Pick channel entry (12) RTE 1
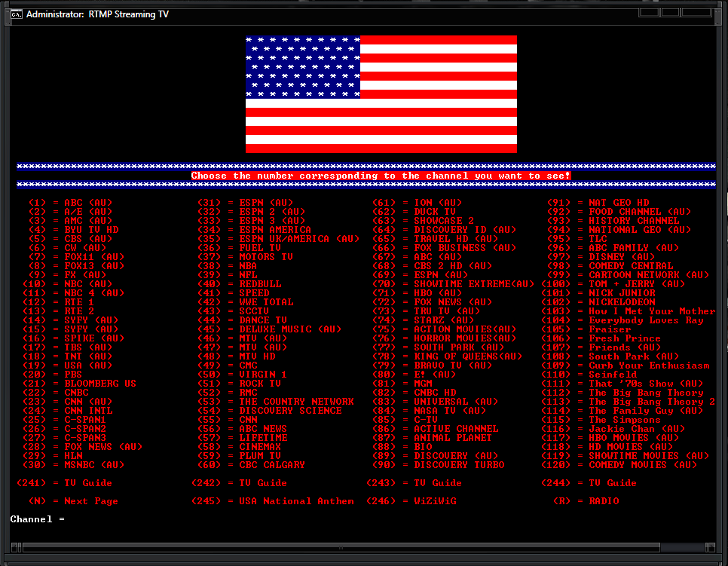The image size is (728, 566). [x=59, y=302]
